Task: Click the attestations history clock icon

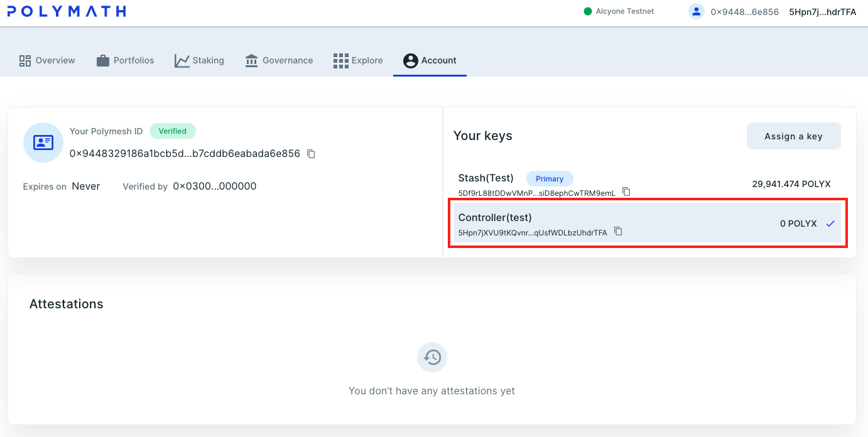Action: point(432,357)
